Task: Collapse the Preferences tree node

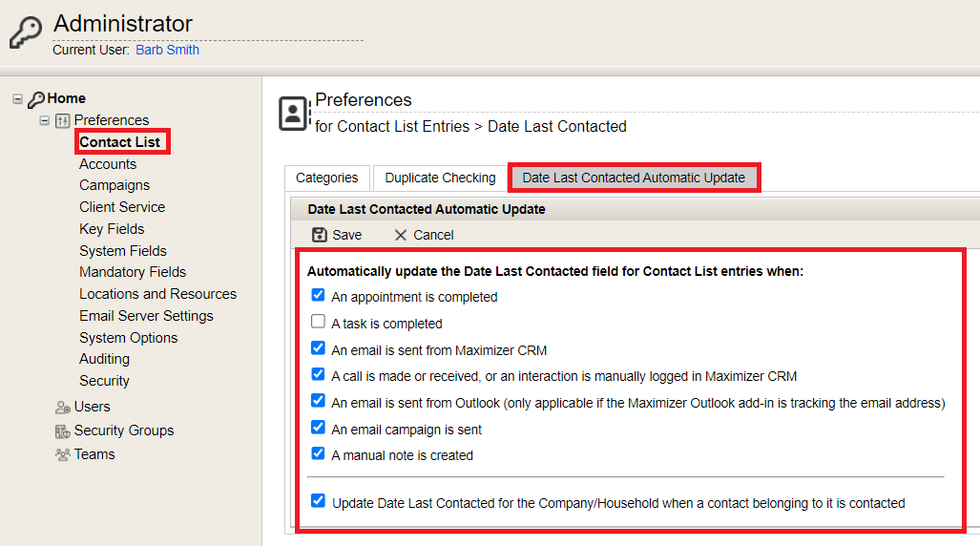Action: click(x=45, y=120)
